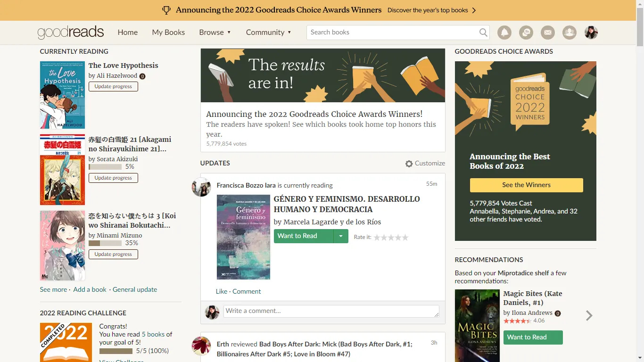
Task: Open the friend requests icon
Action: point(570,33)
